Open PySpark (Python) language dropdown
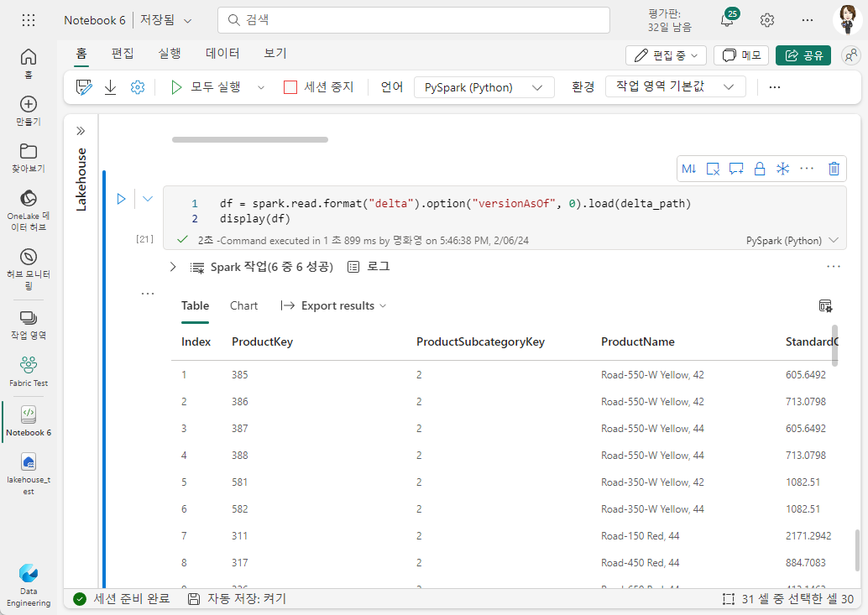The height and width of the screenshot is (615, 868). (484, 87)
